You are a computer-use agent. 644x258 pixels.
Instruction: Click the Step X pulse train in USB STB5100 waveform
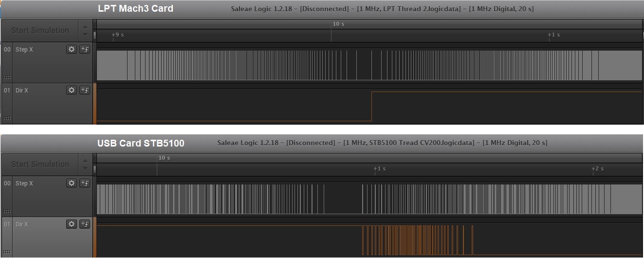(369, 199)
